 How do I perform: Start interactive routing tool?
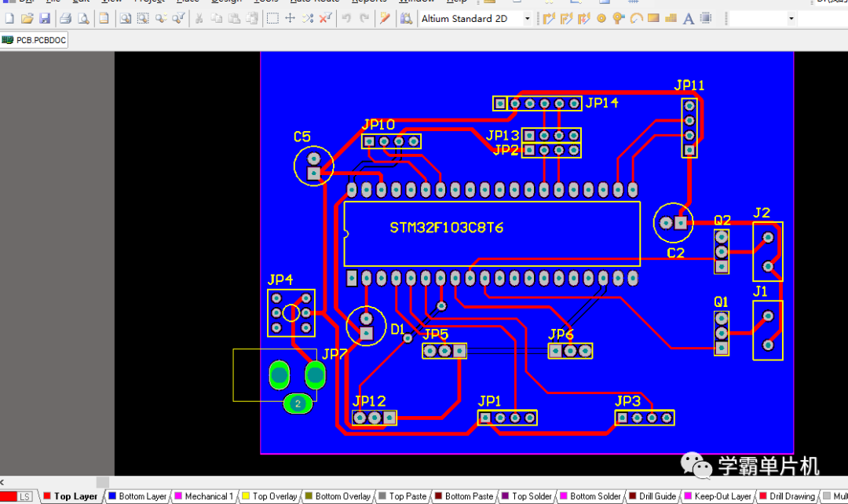point(549,19)
